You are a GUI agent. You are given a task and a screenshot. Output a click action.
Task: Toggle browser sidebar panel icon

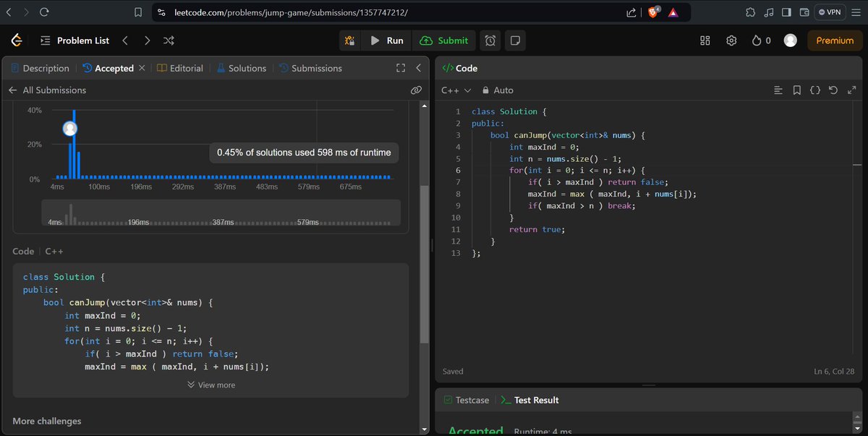786,12
